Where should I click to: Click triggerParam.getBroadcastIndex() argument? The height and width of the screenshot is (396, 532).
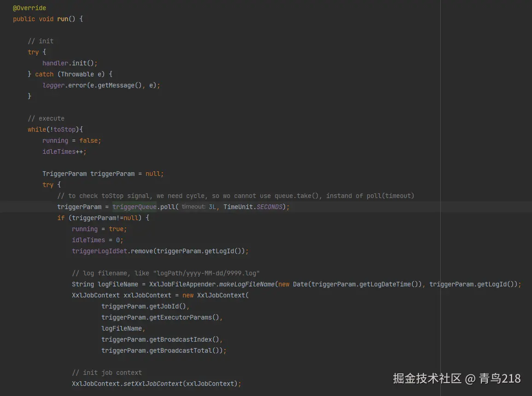[x=162, y=339]
